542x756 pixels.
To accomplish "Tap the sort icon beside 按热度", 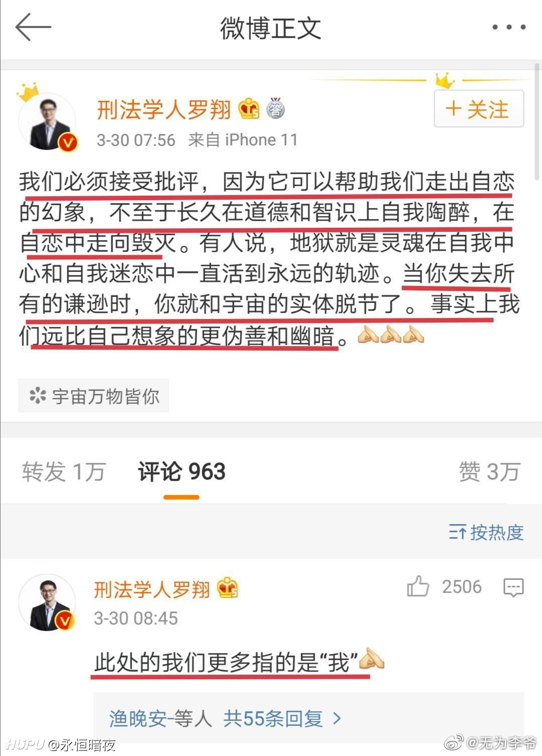I will click(x=457, y=532).
